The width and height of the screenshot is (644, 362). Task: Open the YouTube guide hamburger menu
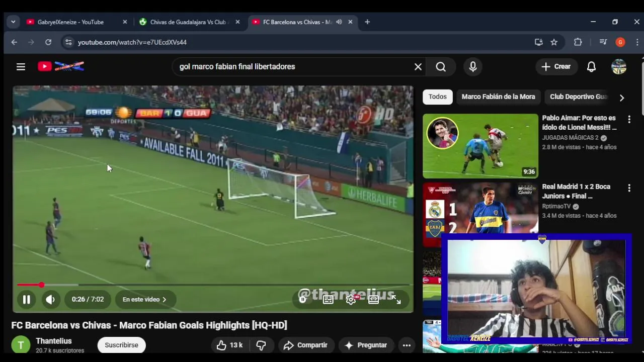tap(21, 66)
